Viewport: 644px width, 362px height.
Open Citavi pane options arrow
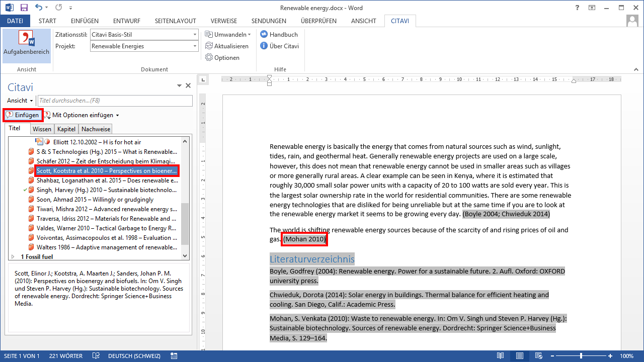[179, 86]
